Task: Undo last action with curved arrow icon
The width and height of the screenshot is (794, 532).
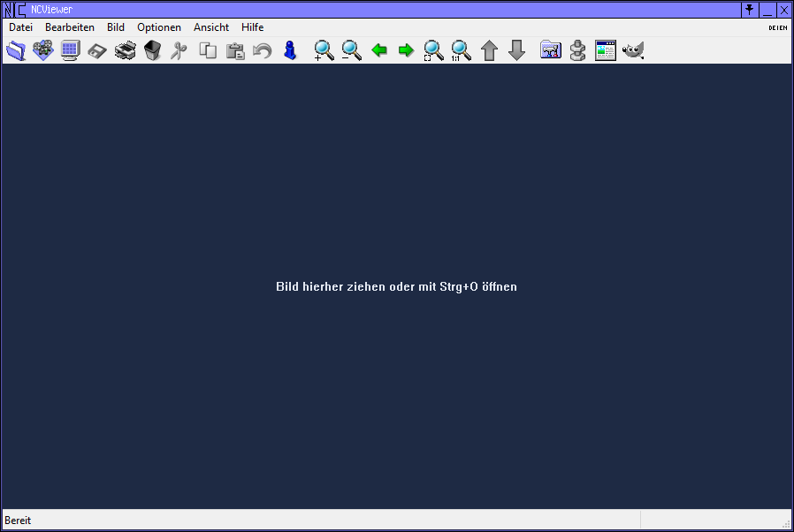Action: pos(263,50)
